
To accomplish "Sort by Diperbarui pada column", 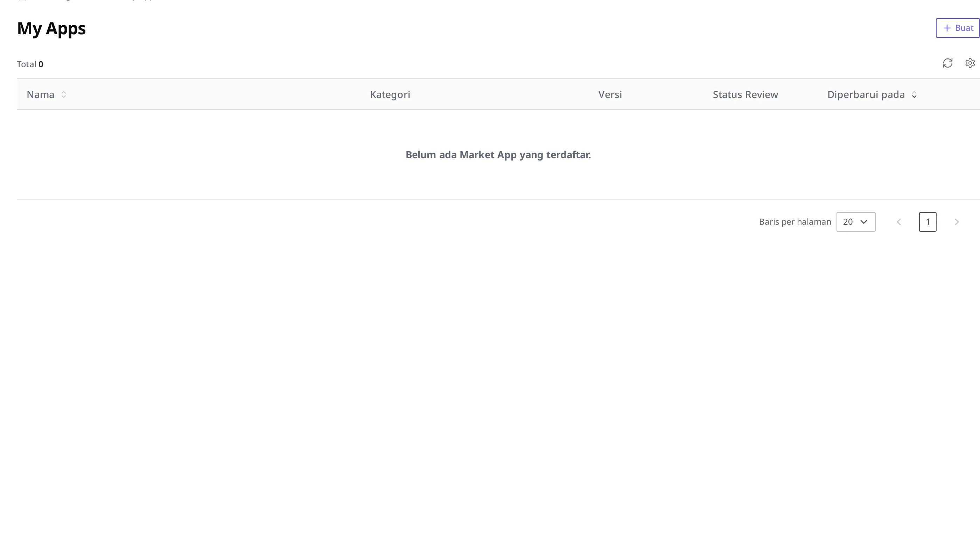I will [914, 94].
